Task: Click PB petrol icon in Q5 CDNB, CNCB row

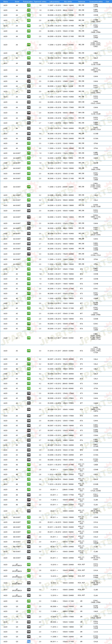Action: tap(29, 606)
